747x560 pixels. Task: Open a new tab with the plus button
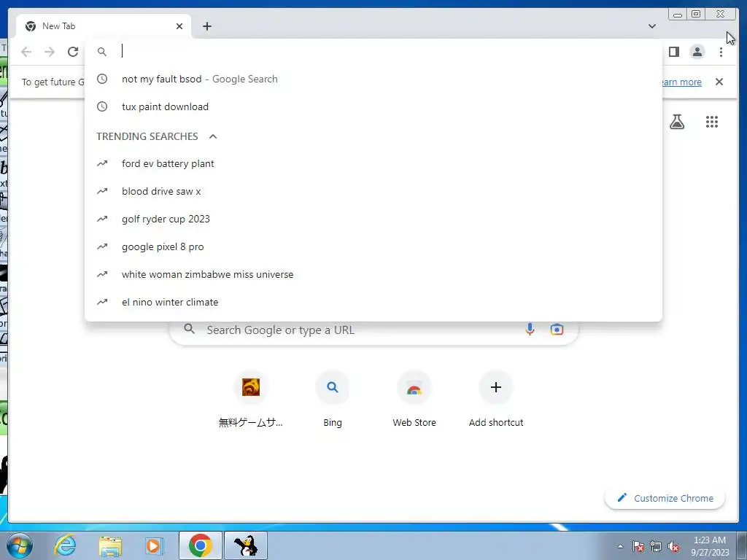[206, 26]
